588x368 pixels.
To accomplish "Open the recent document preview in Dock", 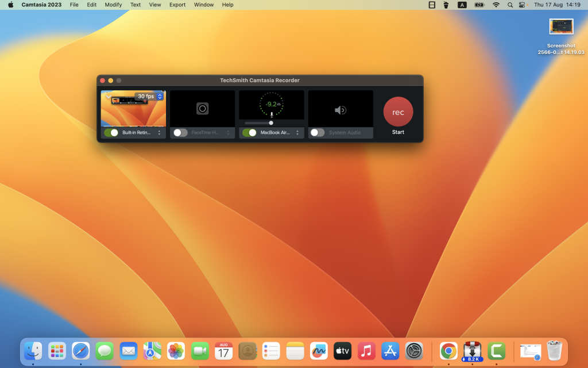I will point(530,352).
